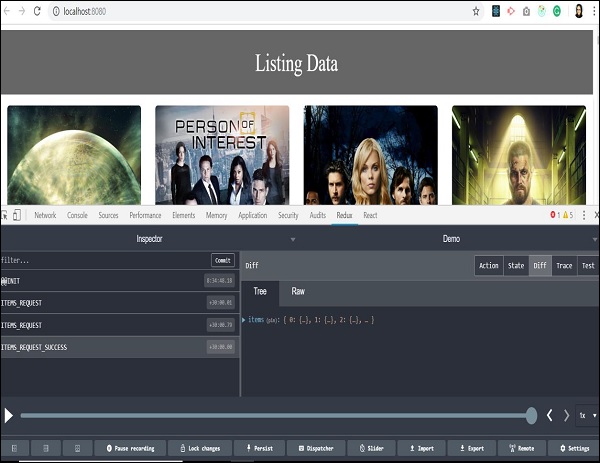
Task: Step to previous action with left chevron
Action: click(549, 415)
